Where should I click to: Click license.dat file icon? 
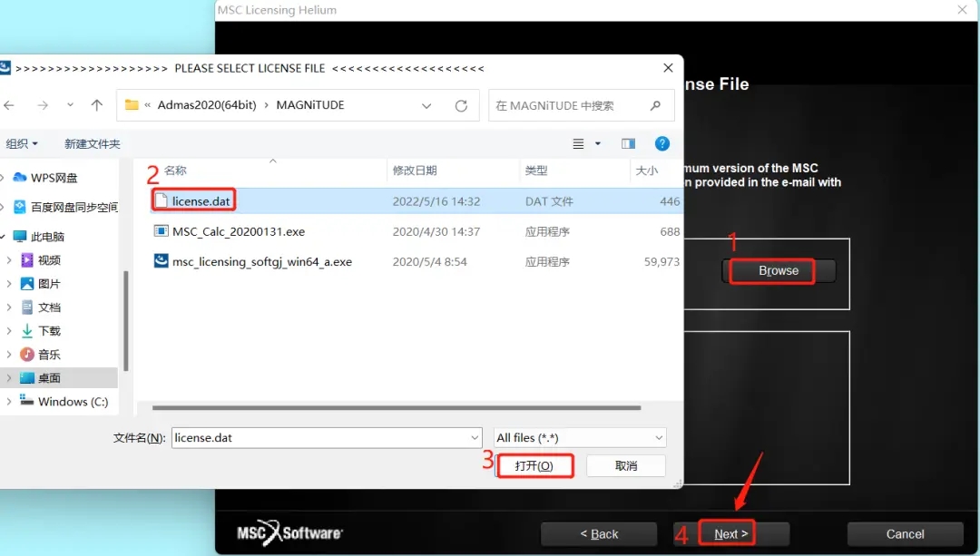[162, 200]
